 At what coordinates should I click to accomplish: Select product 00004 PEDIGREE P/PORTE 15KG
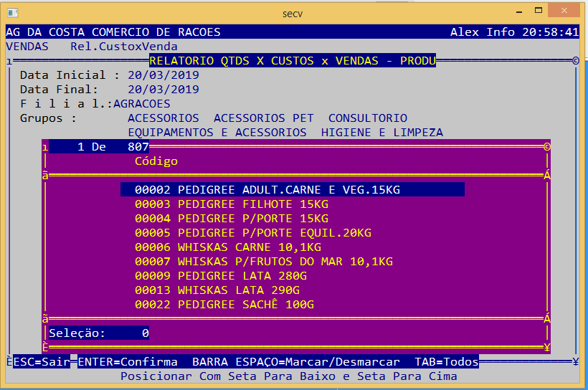coord(232,219)
